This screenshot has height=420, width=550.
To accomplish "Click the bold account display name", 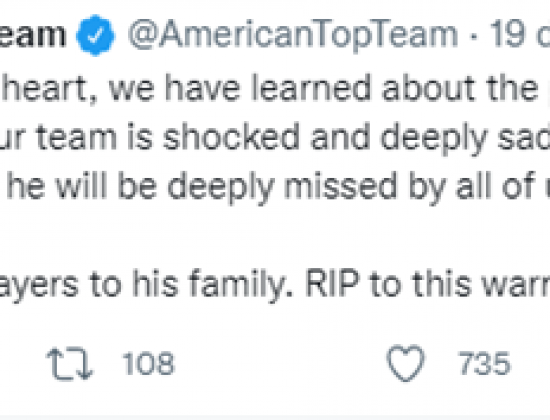I will (33, 35).
